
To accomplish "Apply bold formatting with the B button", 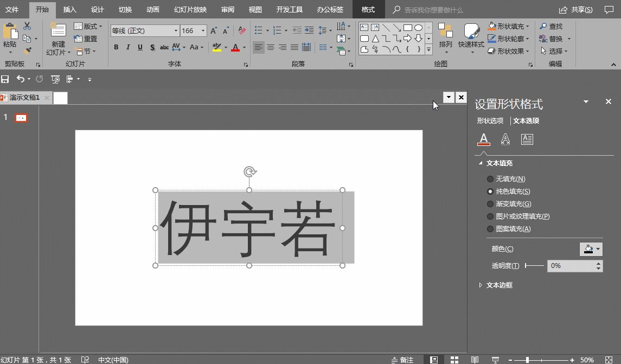I will (116, 48).
